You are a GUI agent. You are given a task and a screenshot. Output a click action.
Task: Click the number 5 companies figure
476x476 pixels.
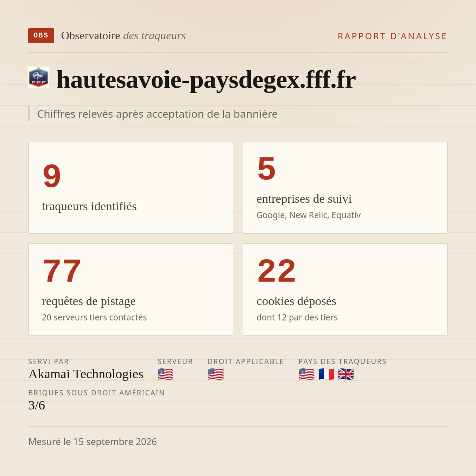point(267,168)
